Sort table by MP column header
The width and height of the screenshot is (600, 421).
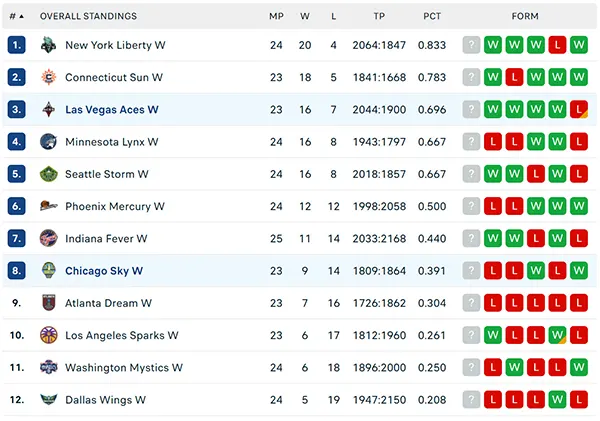pyautogui.click(x=276, y=16)
